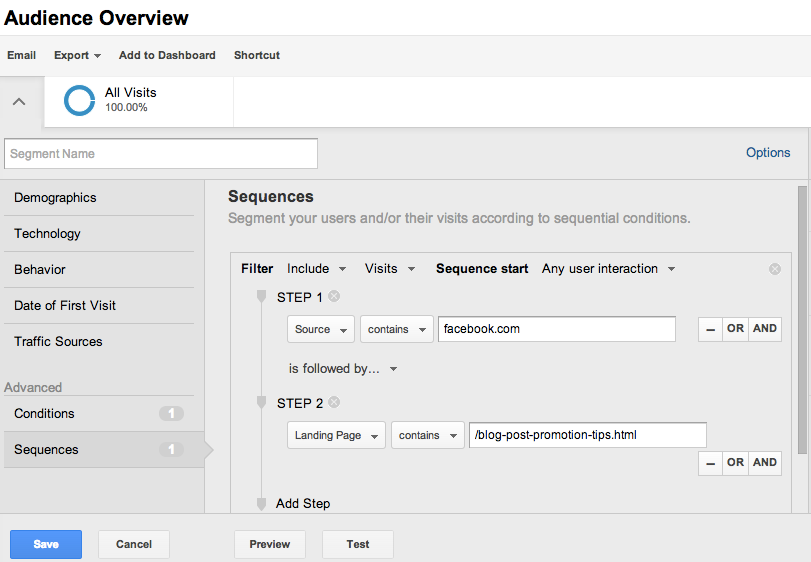The width and height of the screenshot is (811, 562).
Task: Click the Sequences count badge
Action: coord(171,450)
